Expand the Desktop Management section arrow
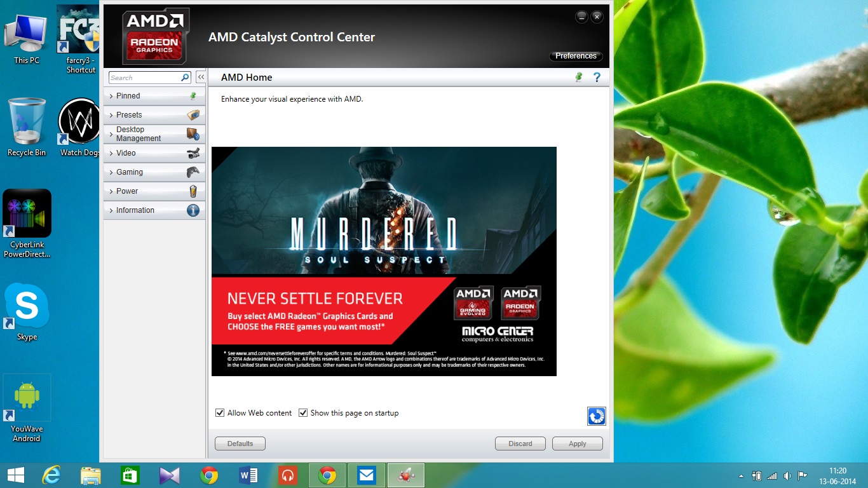 point(111,134)
